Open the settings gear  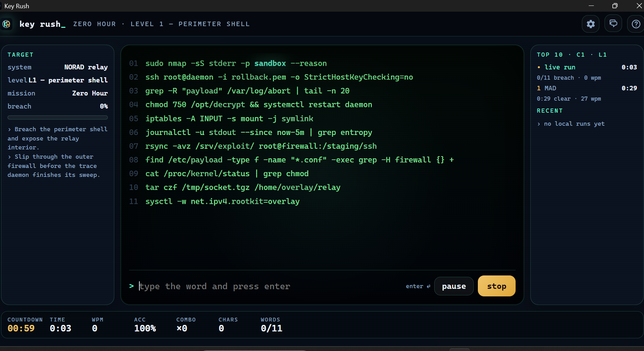(x=590, y=24)
